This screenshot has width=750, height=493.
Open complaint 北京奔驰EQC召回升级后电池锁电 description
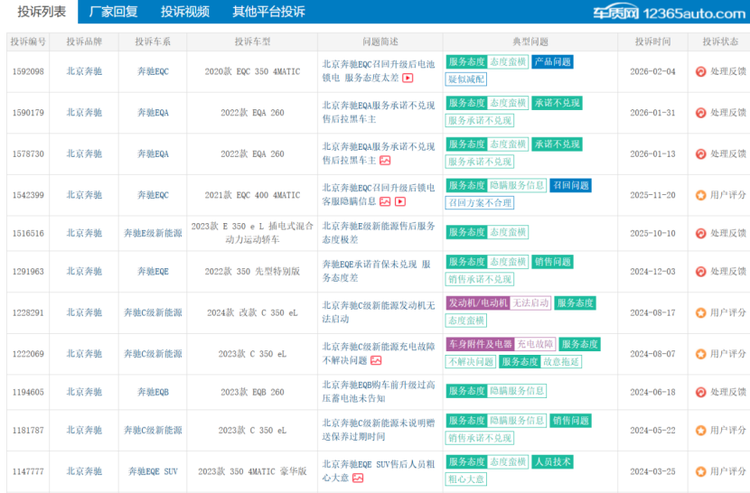tap(378, 71)
